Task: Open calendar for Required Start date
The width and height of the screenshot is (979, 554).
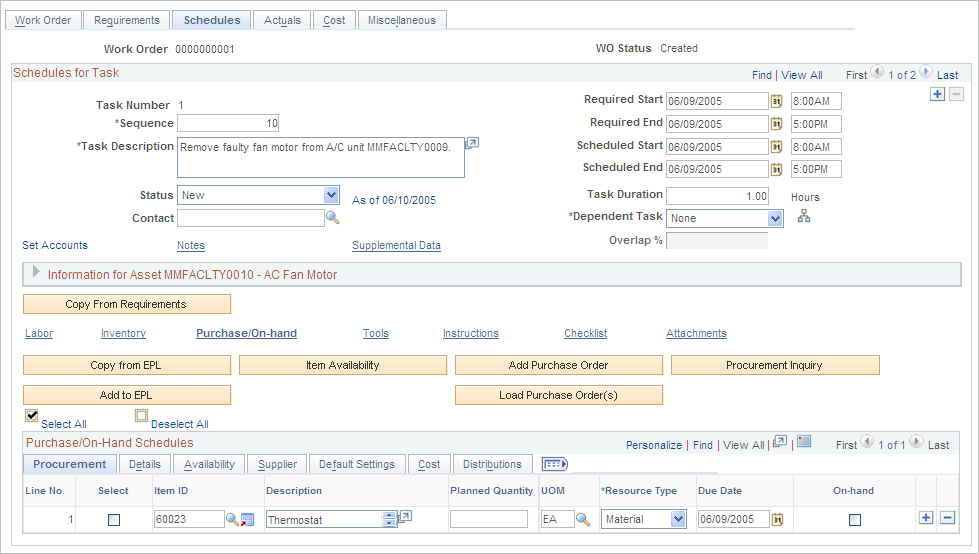Action: point(776,101)
